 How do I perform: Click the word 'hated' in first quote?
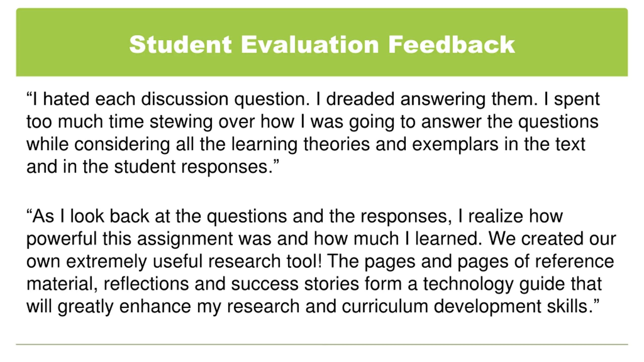point(66,99)
